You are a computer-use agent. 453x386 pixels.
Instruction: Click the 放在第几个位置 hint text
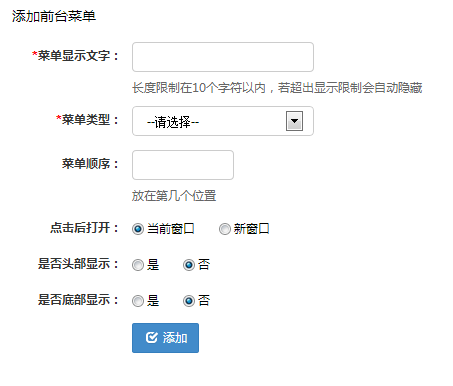(174, 196)
